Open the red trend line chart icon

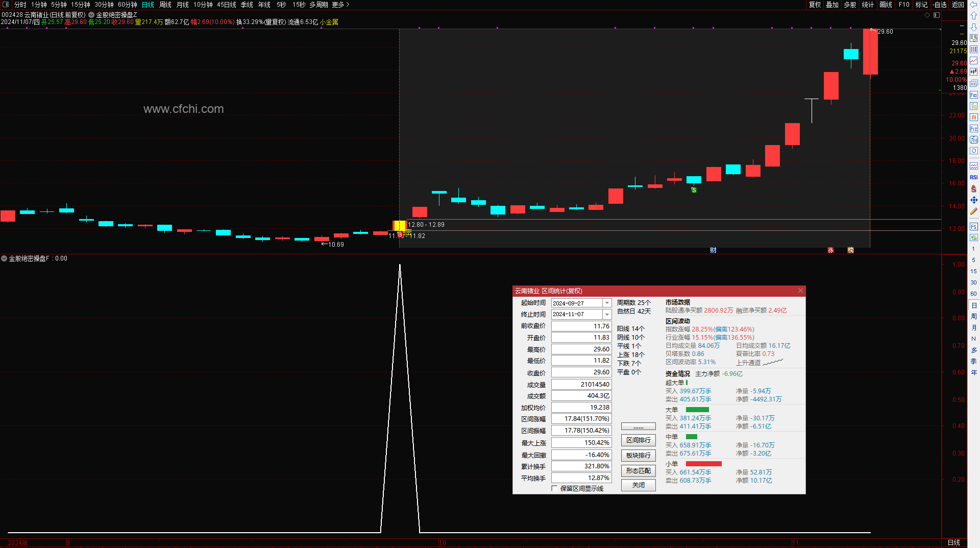974,61
